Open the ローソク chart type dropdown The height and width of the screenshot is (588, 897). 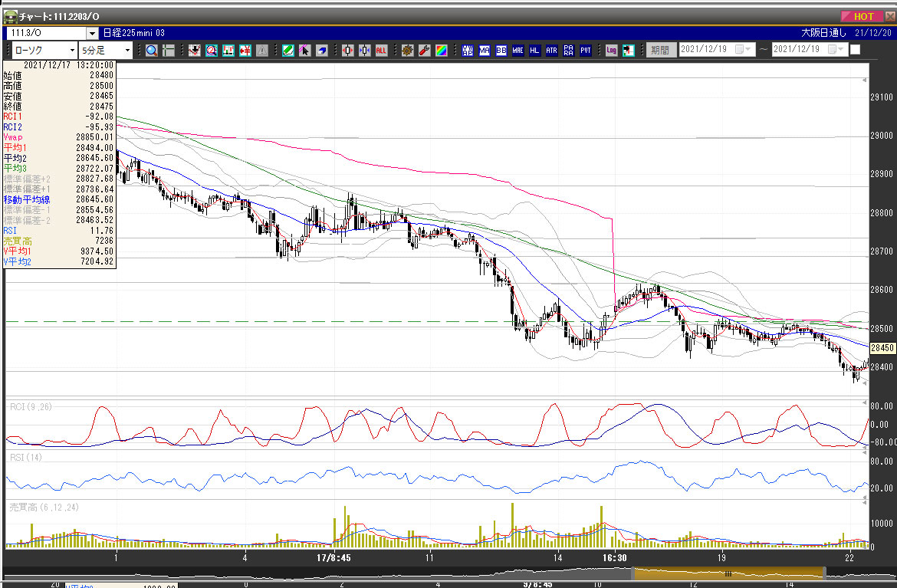coord(73,51)
